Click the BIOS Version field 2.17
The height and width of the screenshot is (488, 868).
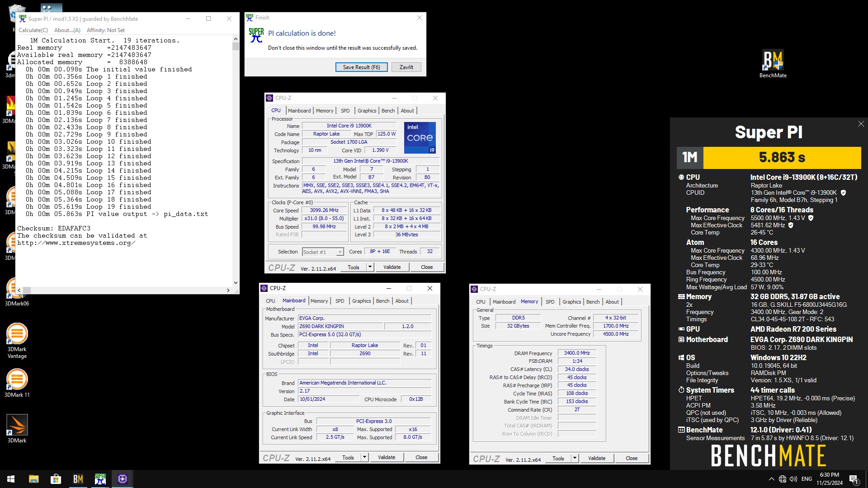(364, 391)
